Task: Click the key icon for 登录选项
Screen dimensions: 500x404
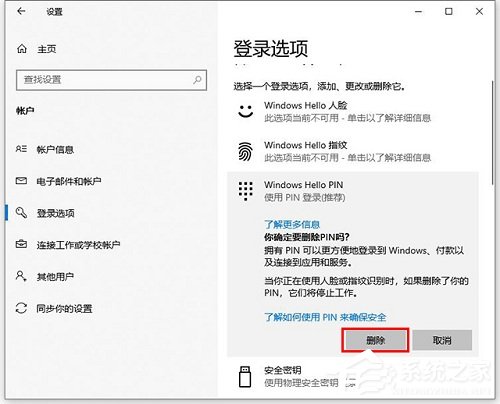Action: (21, 213)
